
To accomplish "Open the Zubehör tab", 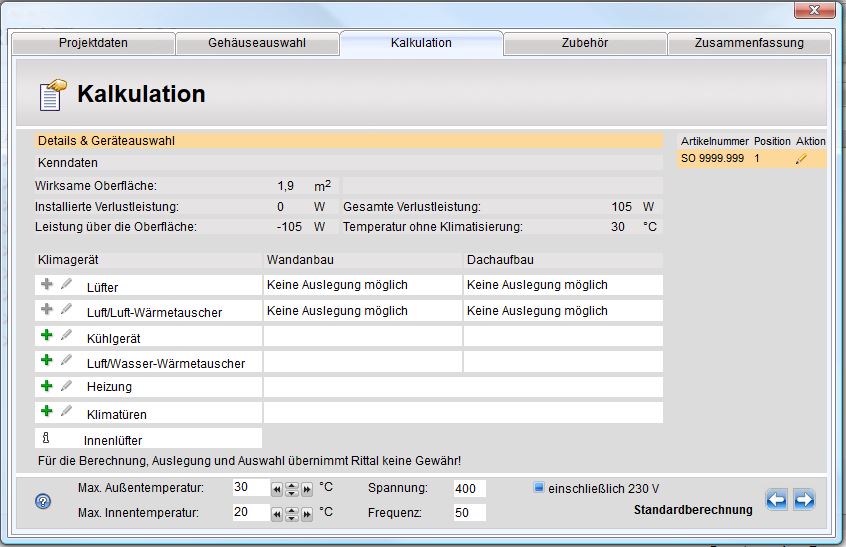I will point(584,43).
